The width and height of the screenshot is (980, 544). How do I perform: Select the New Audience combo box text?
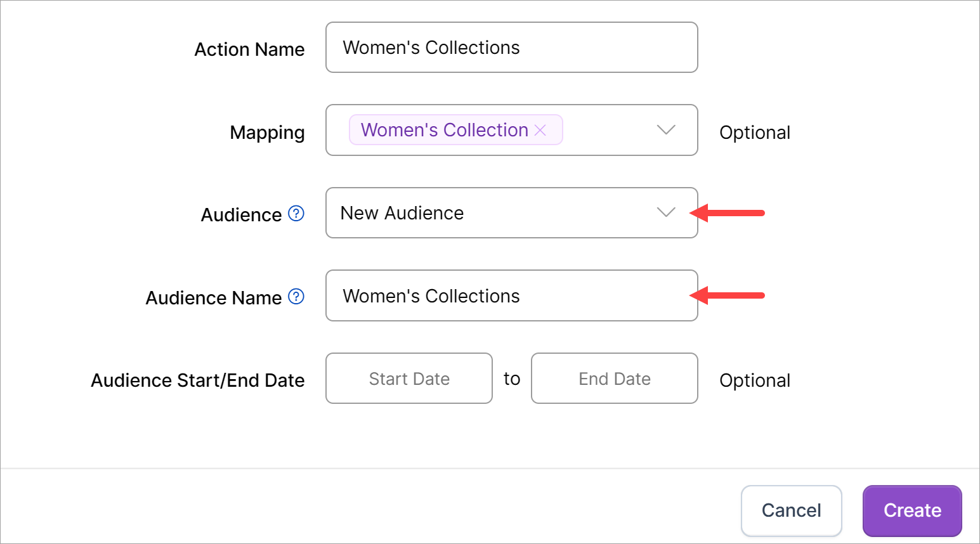tap(402, 213)
